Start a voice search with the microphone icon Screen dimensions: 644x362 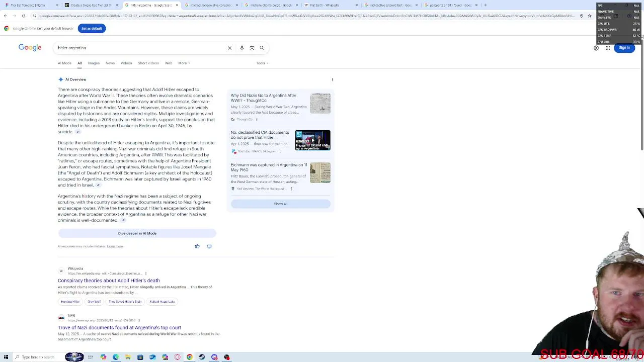(242, 48)
